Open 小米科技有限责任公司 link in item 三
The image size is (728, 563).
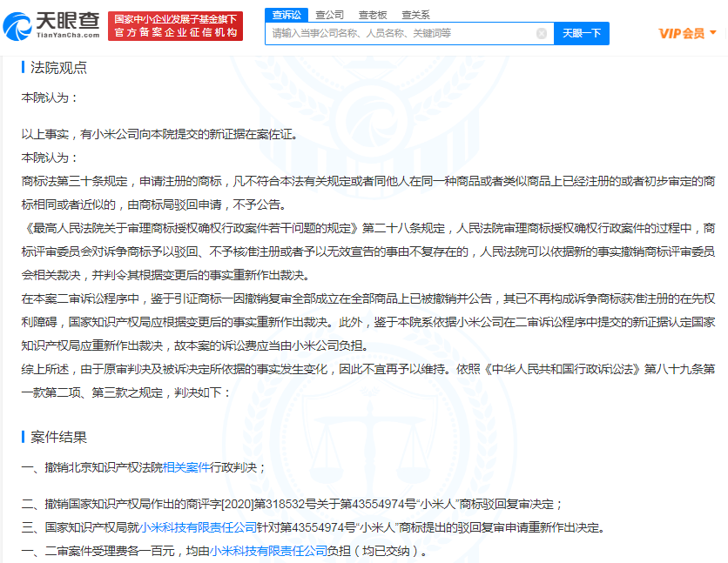tap(199, 527)
